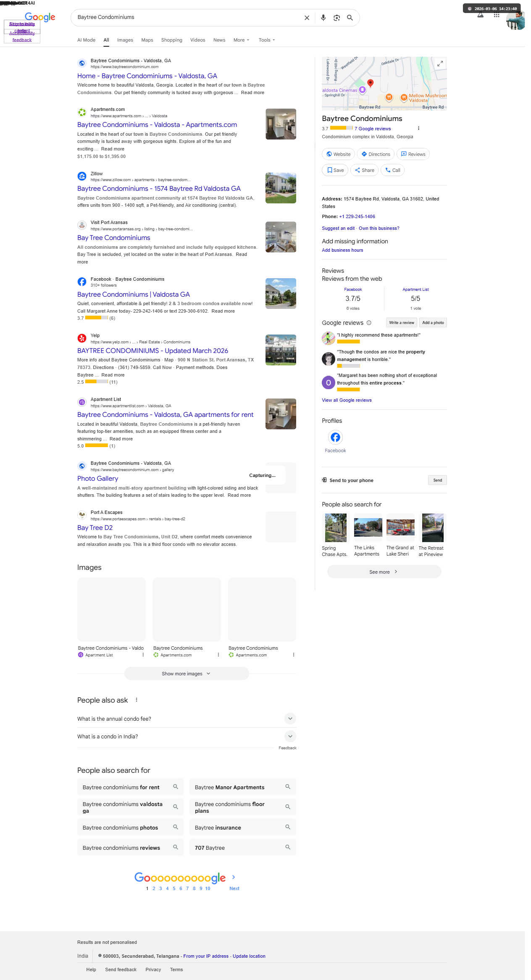Click the Yelp favicon in results

point(82,338)
